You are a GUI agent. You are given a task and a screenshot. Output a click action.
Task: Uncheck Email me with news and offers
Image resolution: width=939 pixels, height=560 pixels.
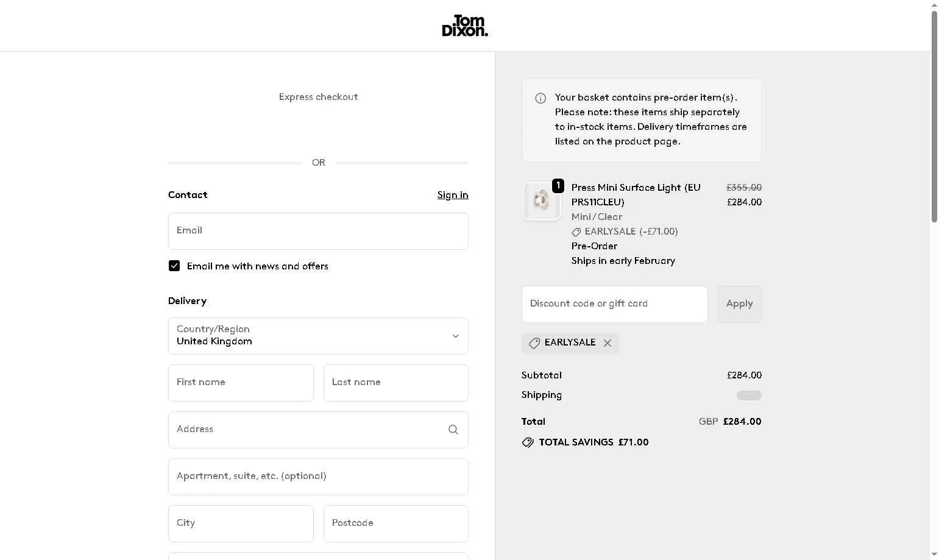pos(174,266)
